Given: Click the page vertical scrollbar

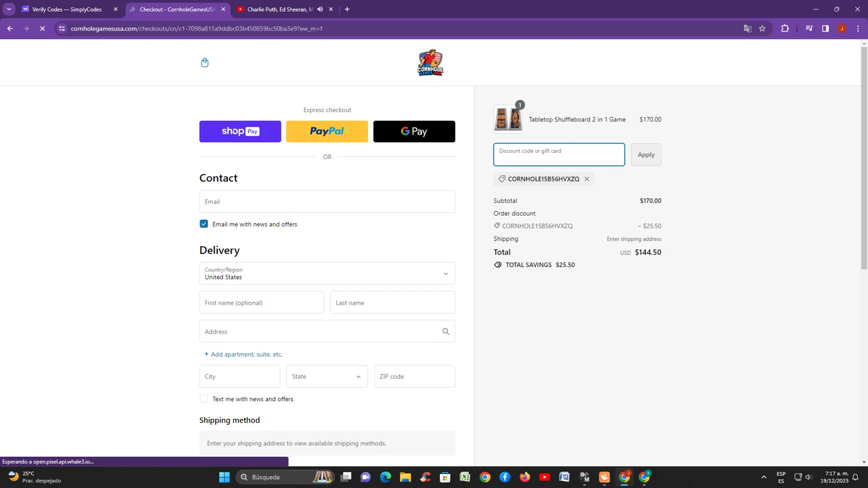Looking at the screenshot, I should [864, 158].
